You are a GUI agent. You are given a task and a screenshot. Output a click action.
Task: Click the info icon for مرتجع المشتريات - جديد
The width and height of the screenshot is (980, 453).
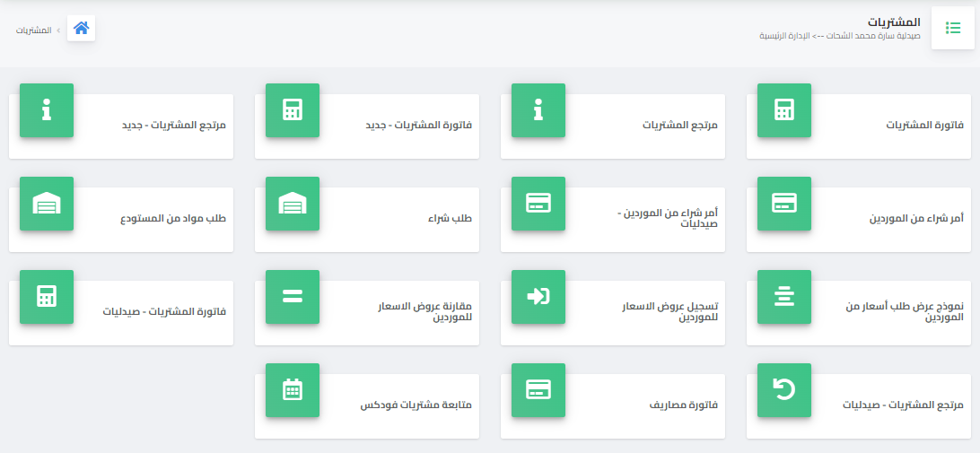(x=46, y=110)
